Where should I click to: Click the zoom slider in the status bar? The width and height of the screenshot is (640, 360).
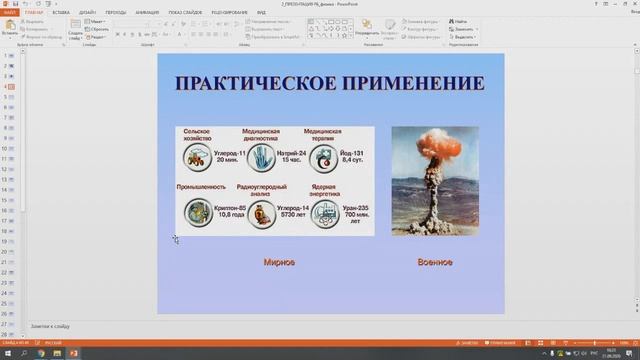pyautogui.click(x=594, y=343)
